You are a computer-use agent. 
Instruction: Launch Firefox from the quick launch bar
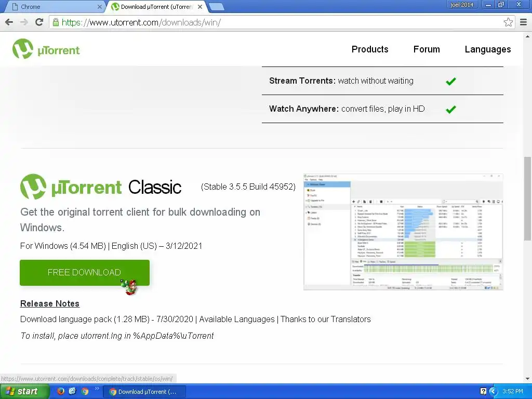coord(61,391)
